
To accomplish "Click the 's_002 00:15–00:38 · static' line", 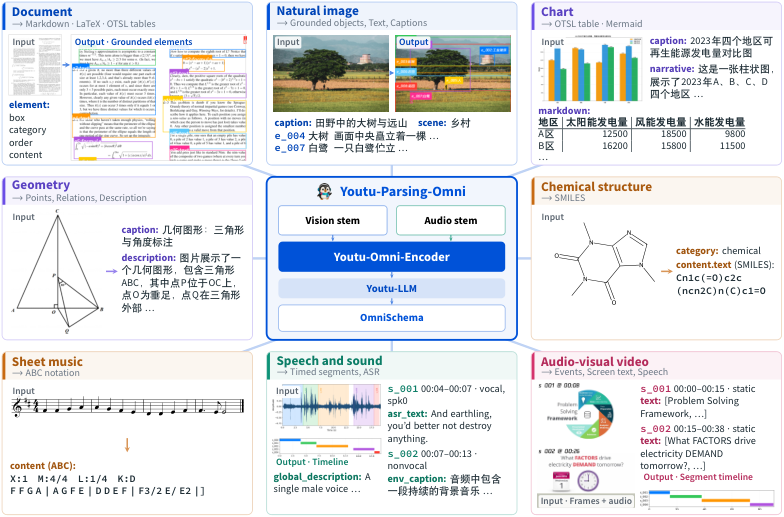I will [x=698, y=428].
